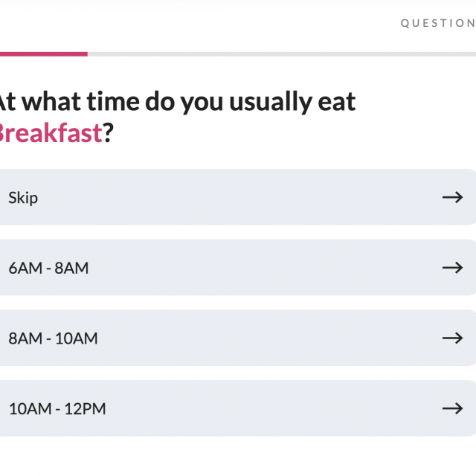The image size is (476, 476).
Task: Click the grey unfilled progress bar track
Action: click(x=281, y=54)
